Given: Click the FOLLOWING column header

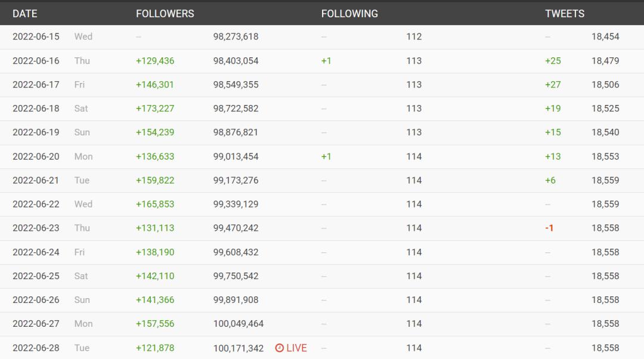Looking at the screenshot, I should (349, 14).
